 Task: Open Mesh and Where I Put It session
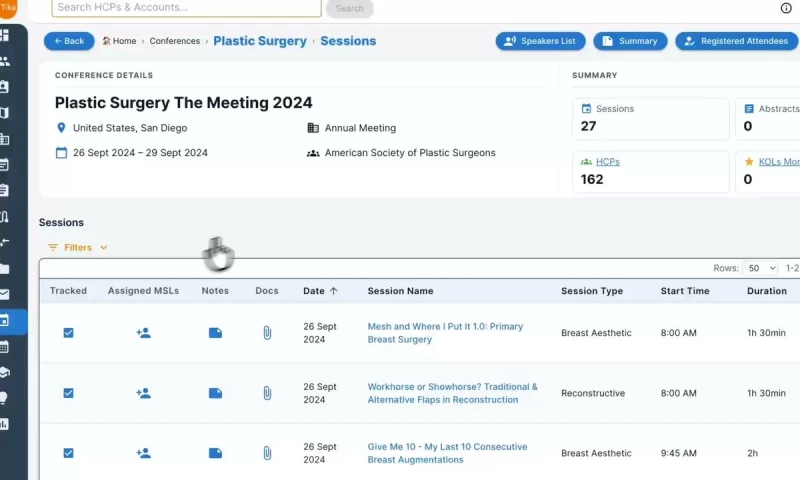pos(445,333)
